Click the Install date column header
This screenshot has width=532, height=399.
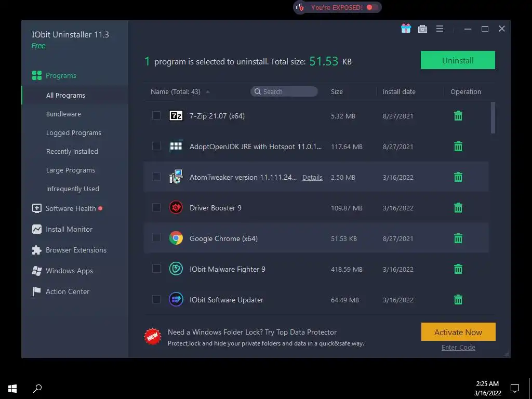point(399,91)
